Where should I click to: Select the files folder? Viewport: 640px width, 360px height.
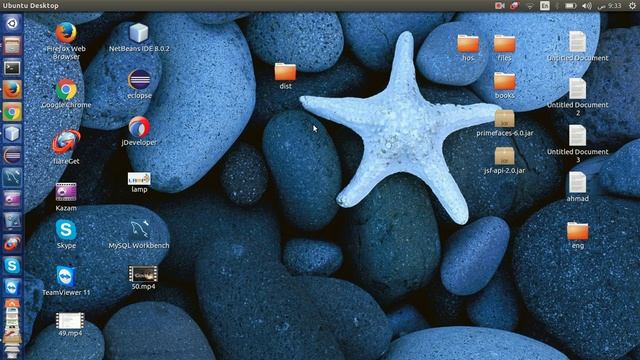[504, 43]
